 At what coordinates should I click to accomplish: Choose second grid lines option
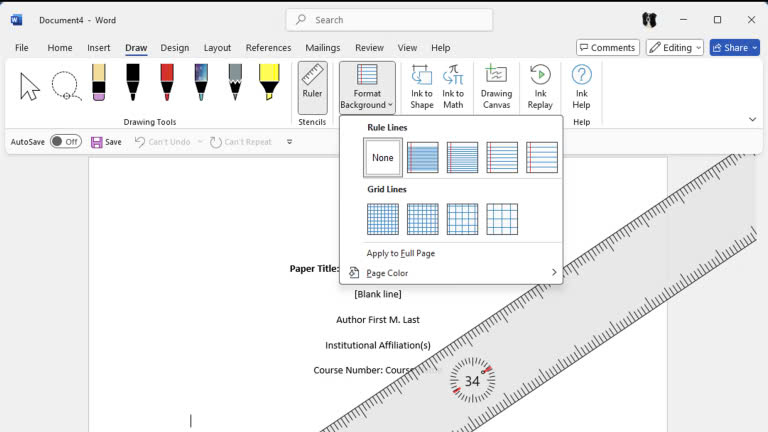click(x=423, y=219)
